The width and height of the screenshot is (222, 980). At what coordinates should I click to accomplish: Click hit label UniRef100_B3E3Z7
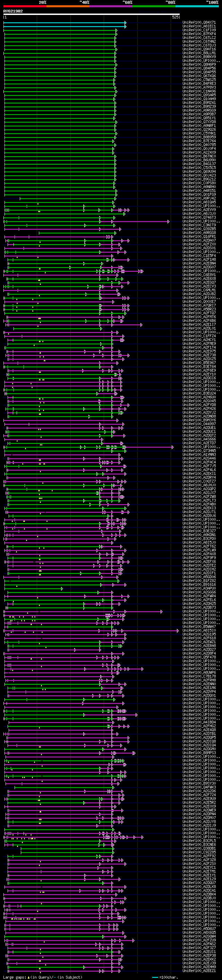tap(199, 531)
